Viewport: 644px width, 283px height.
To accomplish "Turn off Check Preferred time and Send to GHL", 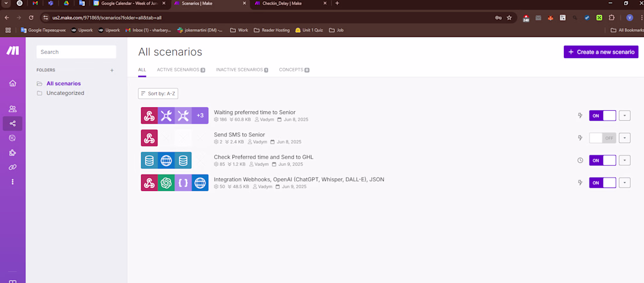I will 602,161.
